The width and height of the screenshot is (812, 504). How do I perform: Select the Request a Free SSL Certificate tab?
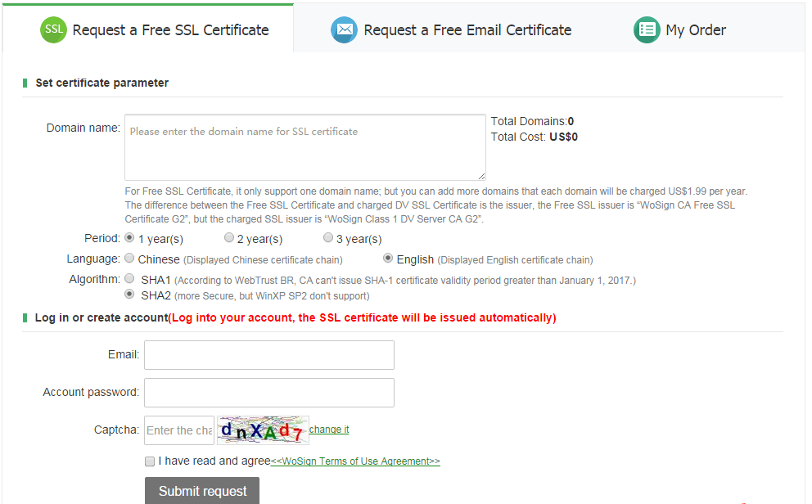(170, 30)
